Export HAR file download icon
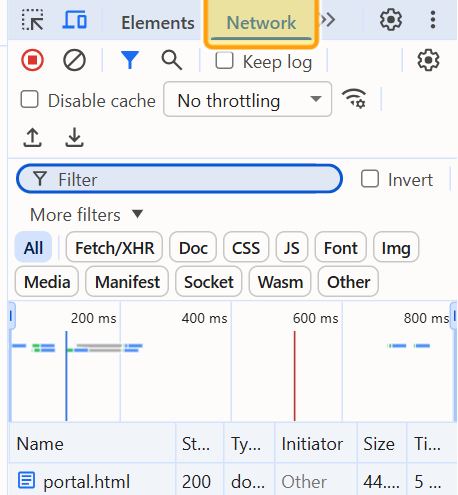This screenshot has width=458, height=495. click(74, 137)
